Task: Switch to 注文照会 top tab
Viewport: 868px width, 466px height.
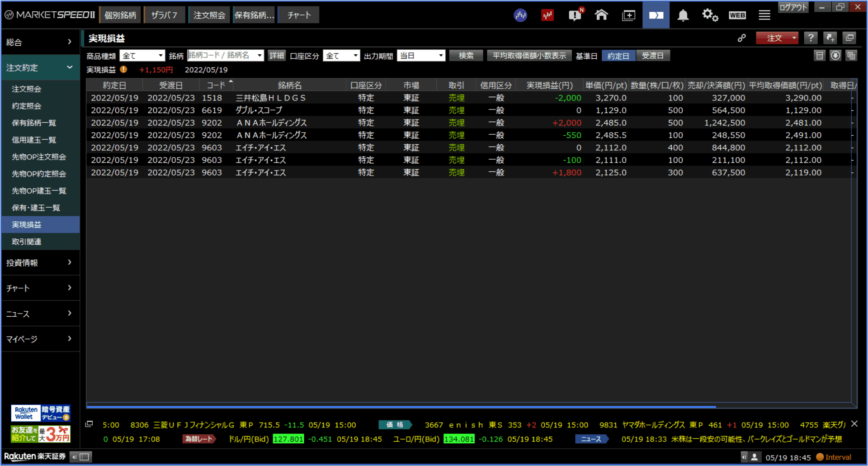Action: click(x=209, y=15)
